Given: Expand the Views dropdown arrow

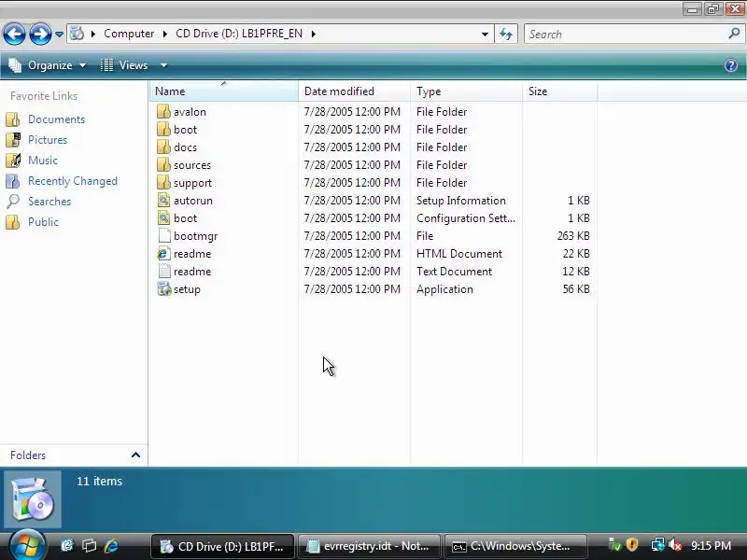Looking at the screenshot, I should (x=163, y=65).
